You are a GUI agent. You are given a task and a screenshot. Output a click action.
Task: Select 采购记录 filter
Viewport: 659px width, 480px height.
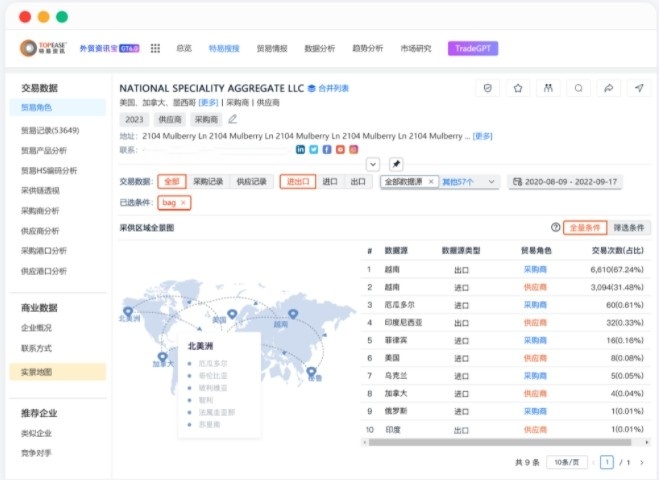tap(208, 182)
